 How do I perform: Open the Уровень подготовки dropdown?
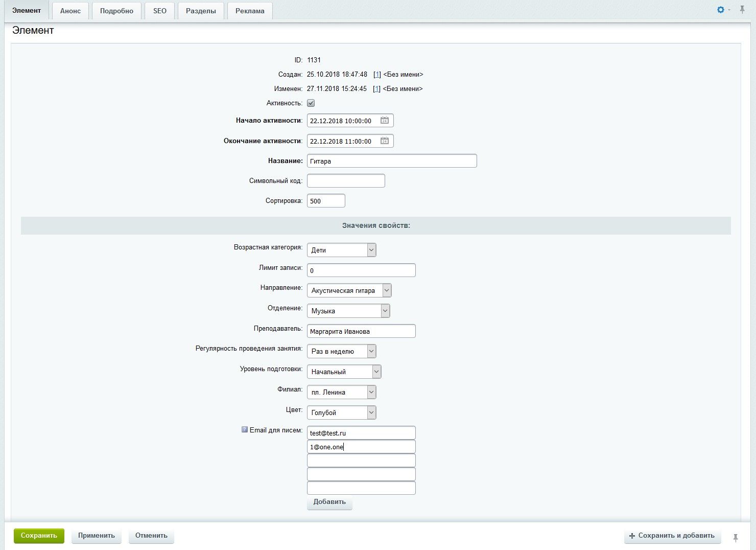point(344,372)
